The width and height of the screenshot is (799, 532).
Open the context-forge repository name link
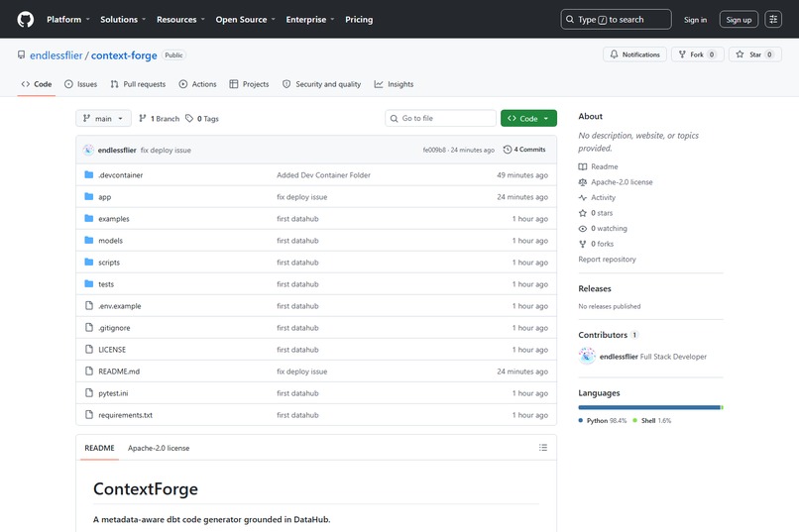tap(124, 54)
